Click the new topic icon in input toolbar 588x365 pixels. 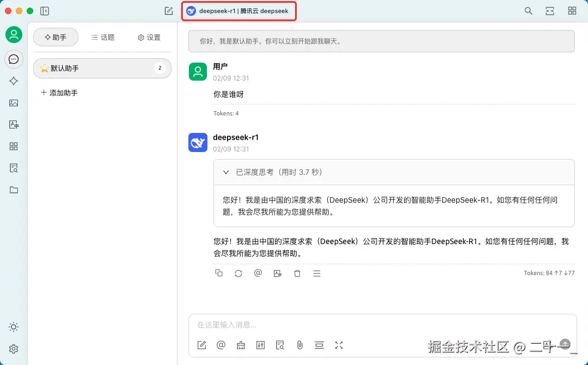202,345
